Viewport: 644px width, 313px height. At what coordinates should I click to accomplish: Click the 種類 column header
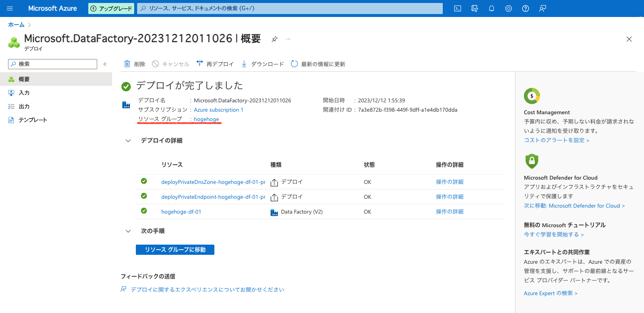(x=276, y=165)
